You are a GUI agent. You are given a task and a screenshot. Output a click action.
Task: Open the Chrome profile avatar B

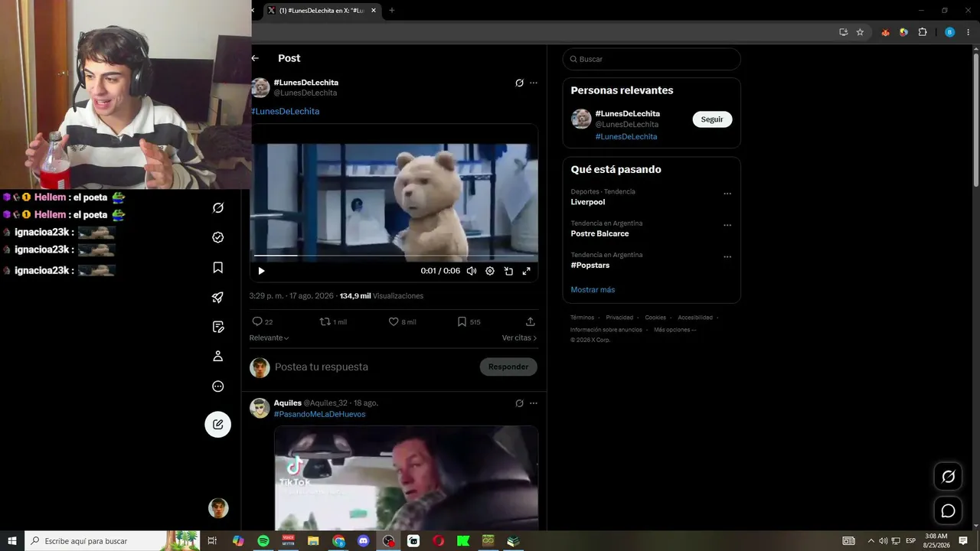(950, 32)
